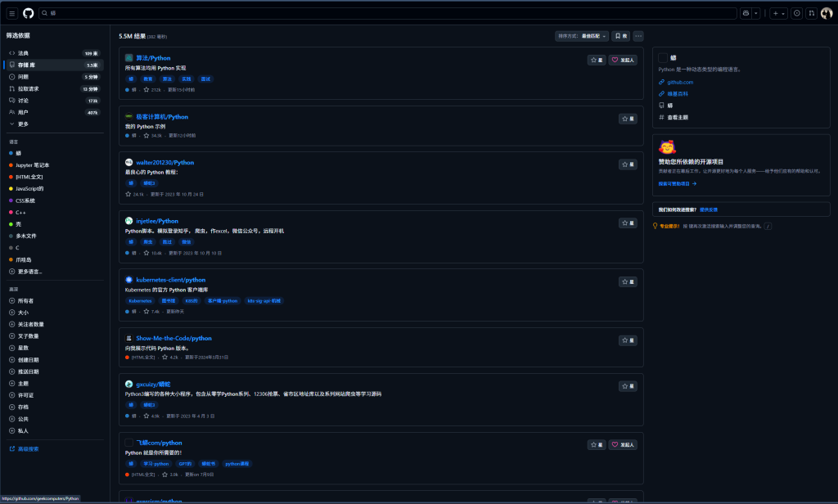This screenshot has width=838, height=504.
Task: Click the bookmark Save search button
Action: tap(621, 36)
